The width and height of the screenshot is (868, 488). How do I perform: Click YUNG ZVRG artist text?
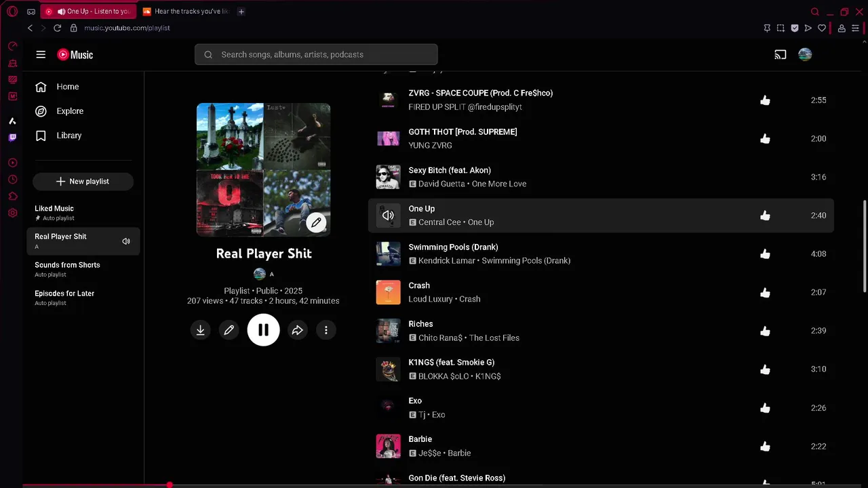tap(431, 145)
